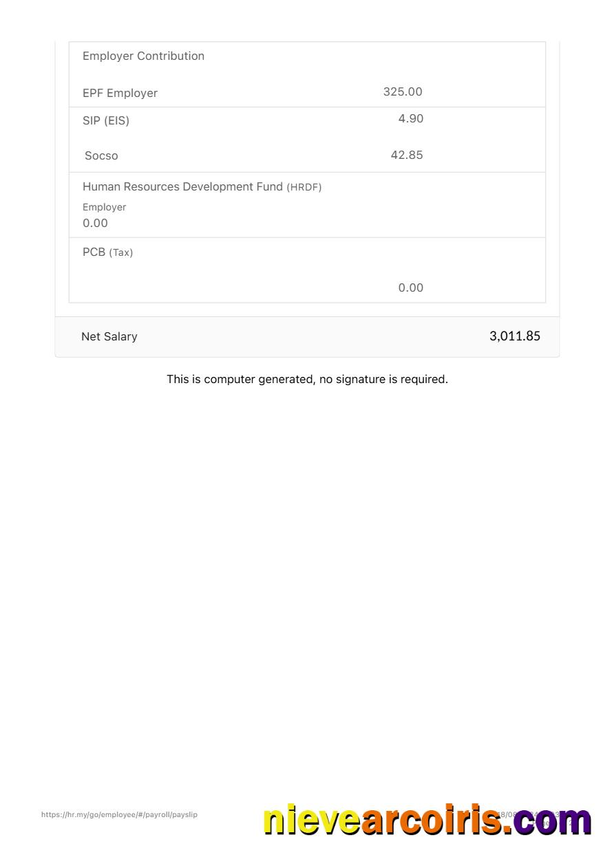Select the (HRDF) abbreviation text

pyautogui.click(x=304, y=188)
